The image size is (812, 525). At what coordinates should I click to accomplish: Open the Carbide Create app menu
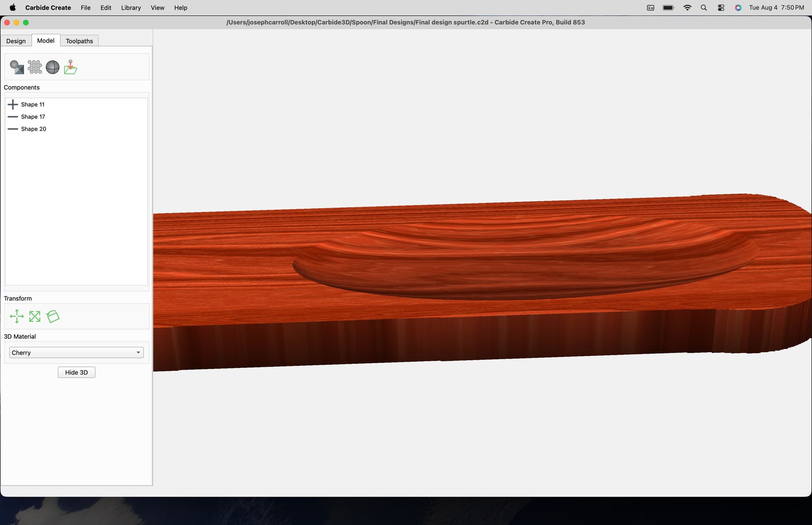48,8
